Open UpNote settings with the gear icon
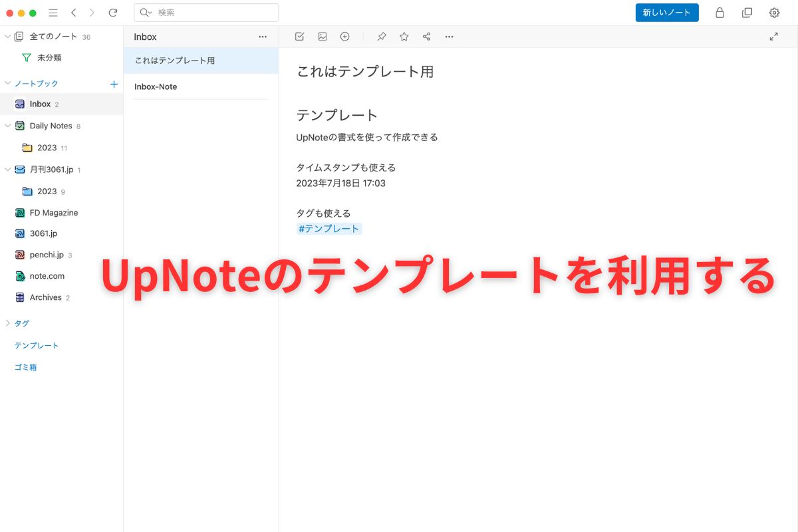798x532 pixels. (774, 13)
